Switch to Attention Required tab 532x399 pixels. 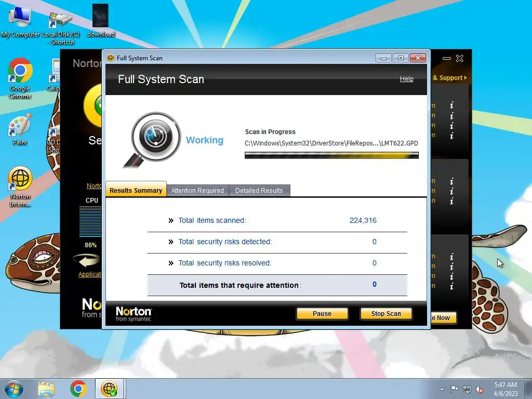[x=197, y=190]
